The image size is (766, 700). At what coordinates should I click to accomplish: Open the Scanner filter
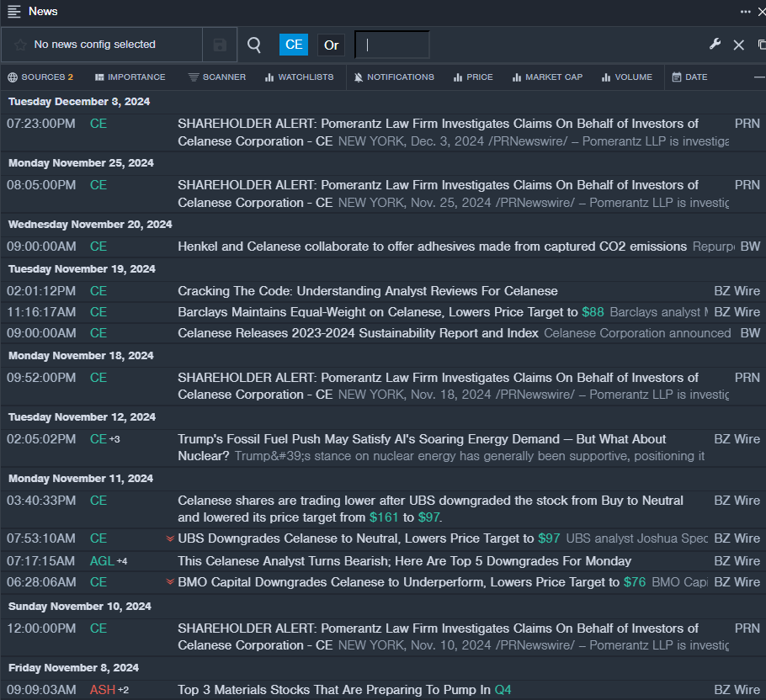point(217,77)
